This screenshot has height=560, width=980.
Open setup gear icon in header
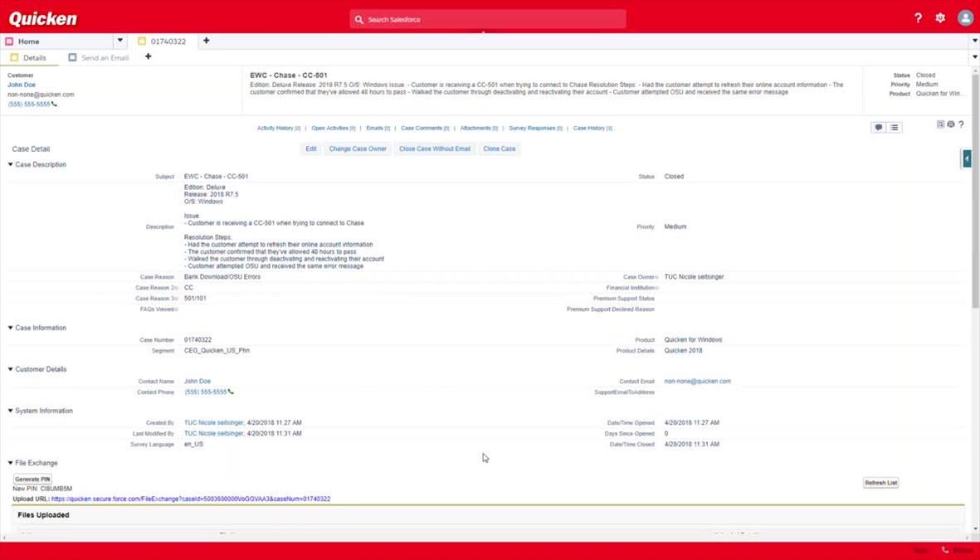[940, 18]
